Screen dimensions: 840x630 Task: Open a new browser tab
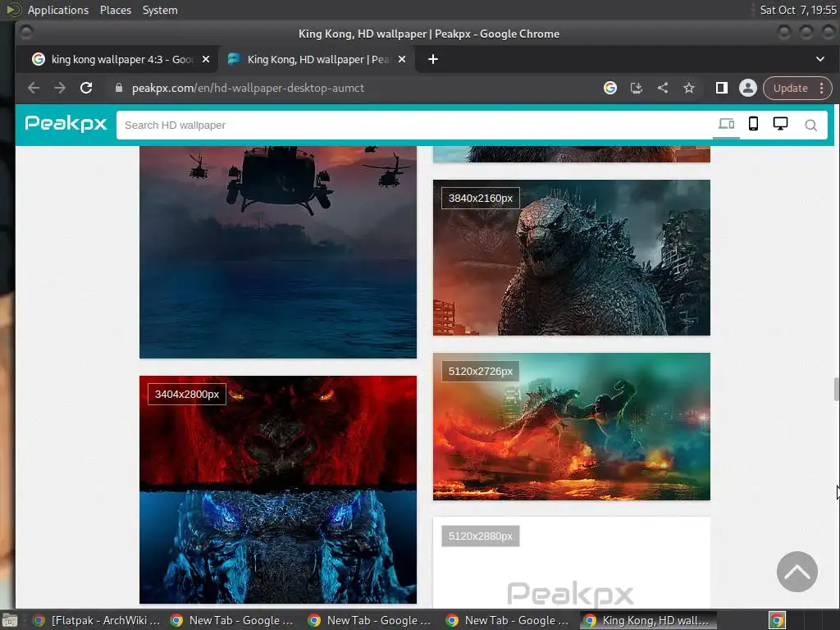[x=433, y=59]
